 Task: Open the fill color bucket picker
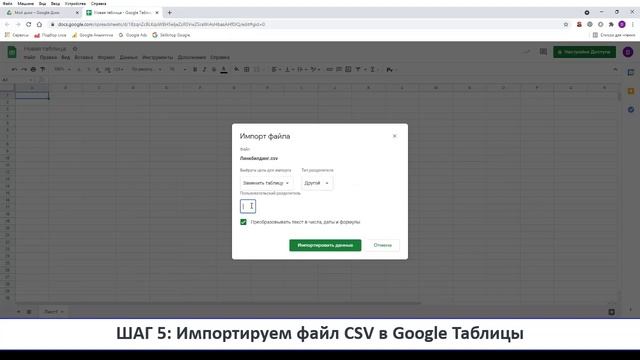tap(236, 69)
